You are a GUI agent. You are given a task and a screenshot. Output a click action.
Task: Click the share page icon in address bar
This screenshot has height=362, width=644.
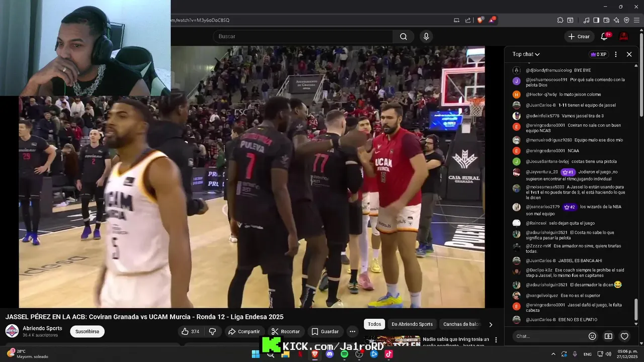point(468,20)
